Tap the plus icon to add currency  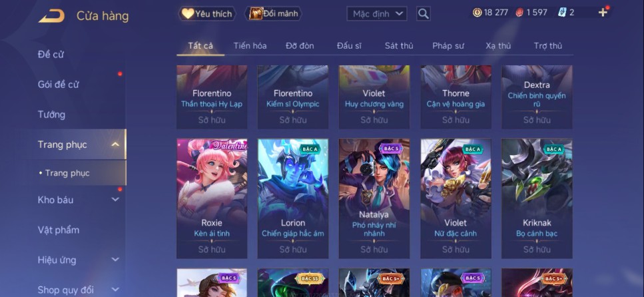coord(603,13)
